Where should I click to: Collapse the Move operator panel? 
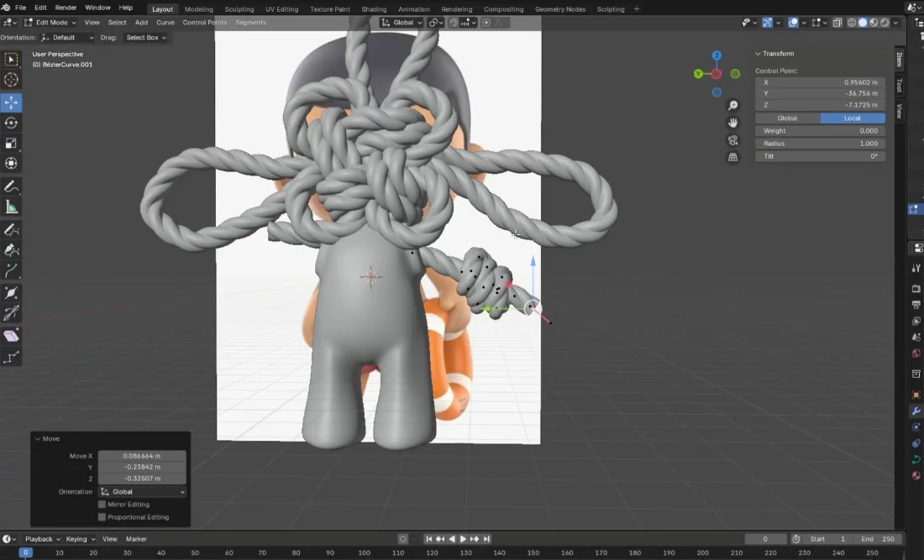coord(38,439)
